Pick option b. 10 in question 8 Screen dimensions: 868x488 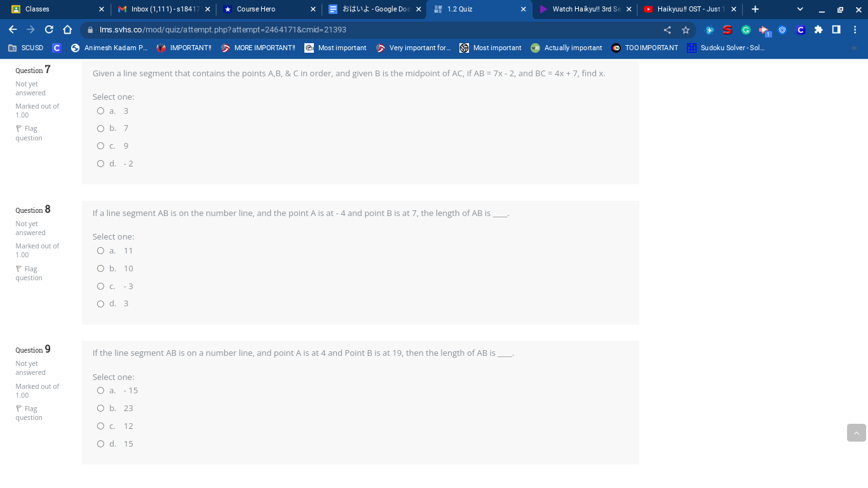(x=100, y=268)
